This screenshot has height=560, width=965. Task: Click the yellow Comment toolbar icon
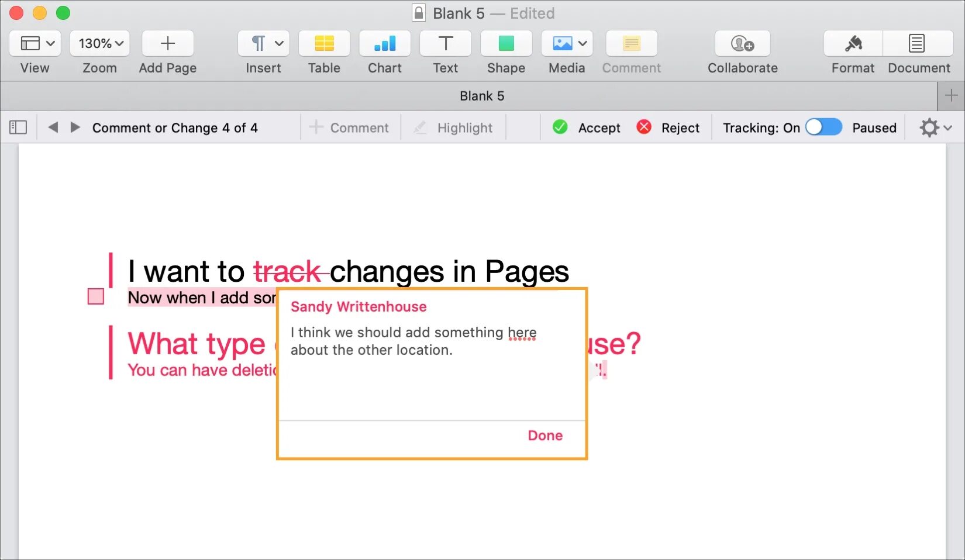632,43
